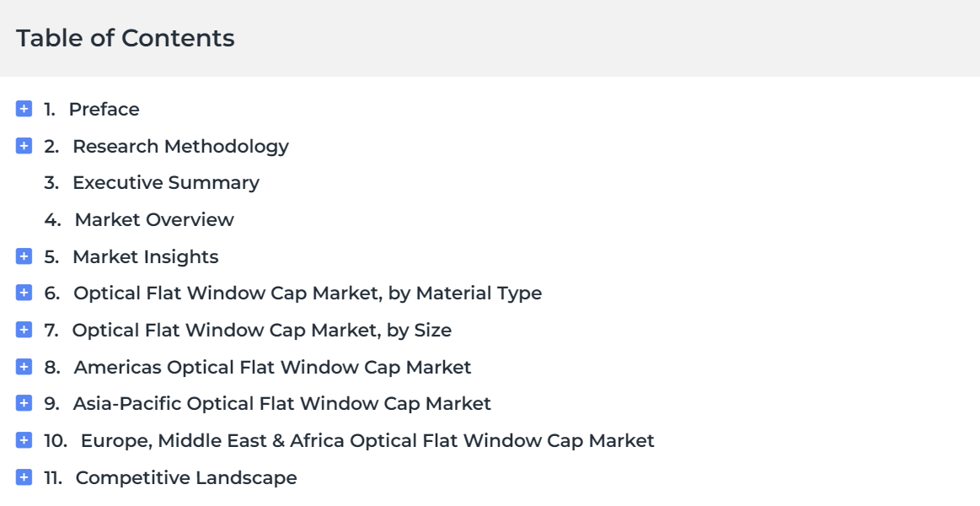Open the Preface entry text
The height and width of the screenshot is (506, 980).
click(x=104, y=110)
